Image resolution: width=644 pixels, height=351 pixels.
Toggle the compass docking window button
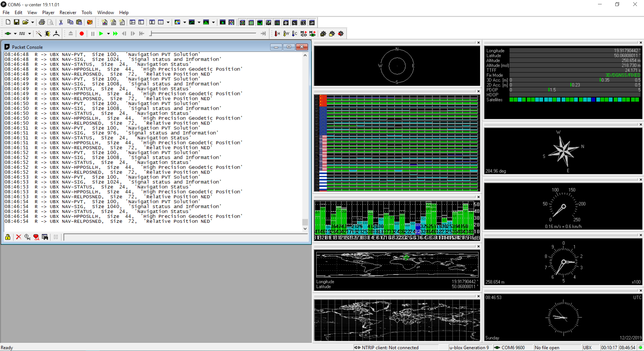pyautogui.click(x=286, y=23)
